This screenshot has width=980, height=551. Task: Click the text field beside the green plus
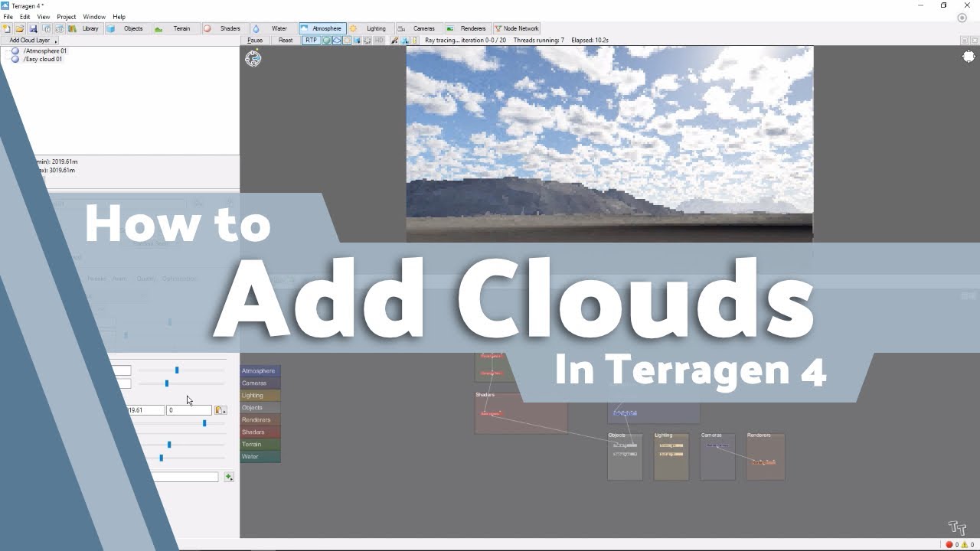187,477
